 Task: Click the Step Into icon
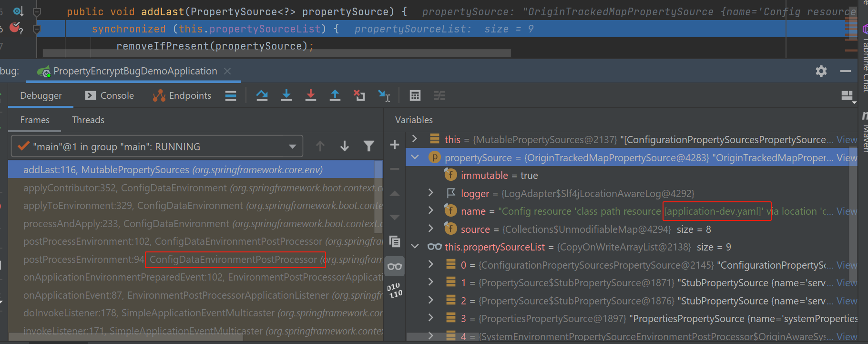(x=286, y=95)
